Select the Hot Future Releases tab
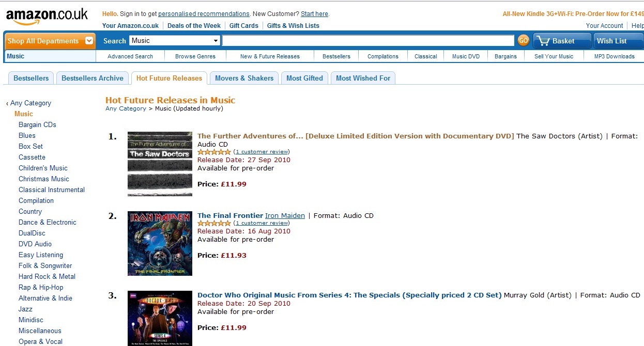Screen dimensions: 644x346 coord(169,78)
